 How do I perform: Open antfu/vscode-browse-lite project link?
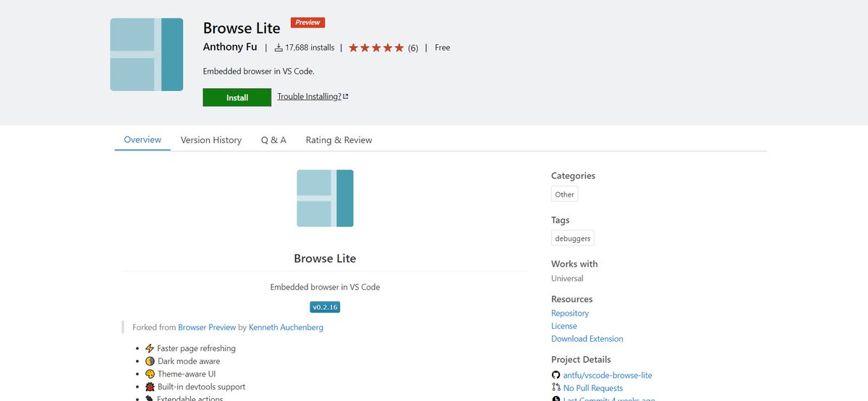(x=608, y=376)
